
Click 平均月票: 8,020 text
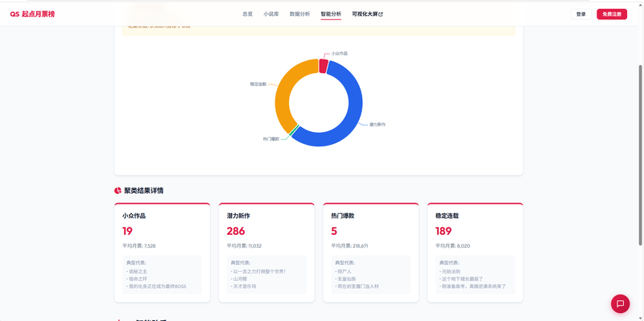tap(452, 246)
